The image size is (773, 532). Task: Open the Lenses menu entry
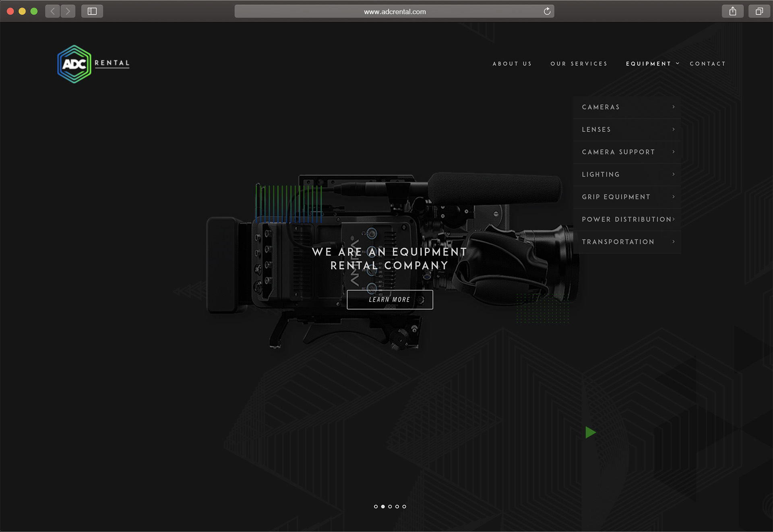click(x=596, y=130)
